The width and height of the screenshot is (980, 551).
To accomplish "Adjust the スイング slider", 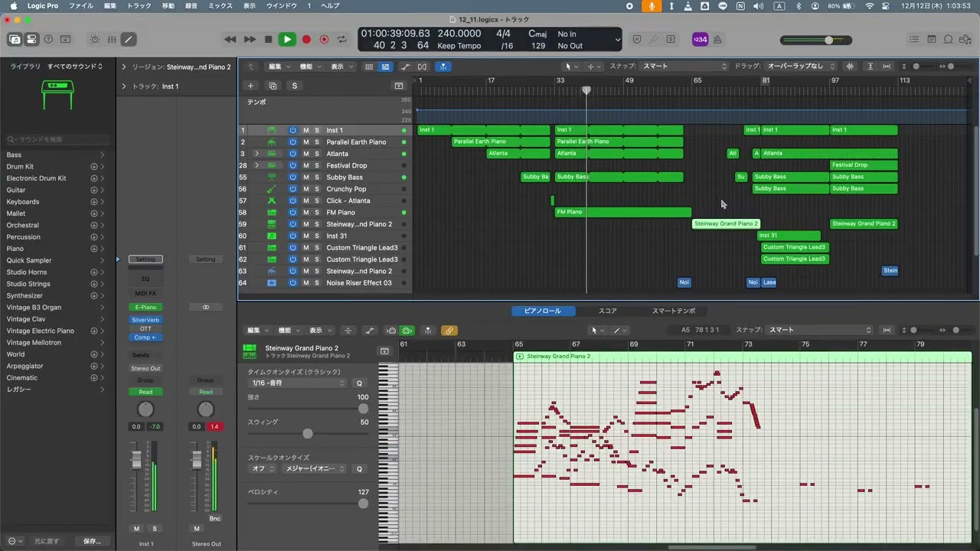I will click(x=307, y=433).
